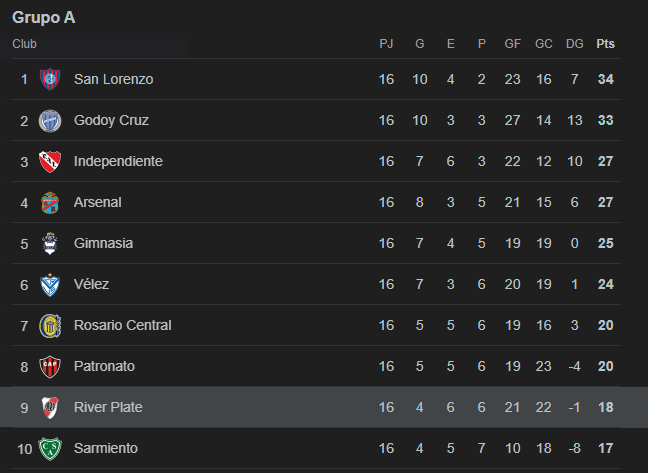648x473 pixels.
Task: Click the River Plate crest
Action: 50,407
